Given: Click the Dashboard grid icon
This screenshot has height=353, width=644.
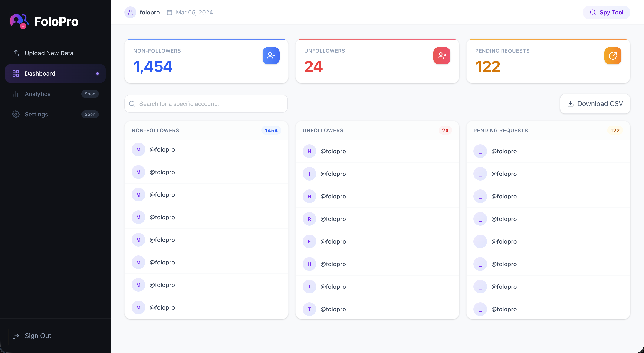Looking at the screenshot, I should point(16,73).
